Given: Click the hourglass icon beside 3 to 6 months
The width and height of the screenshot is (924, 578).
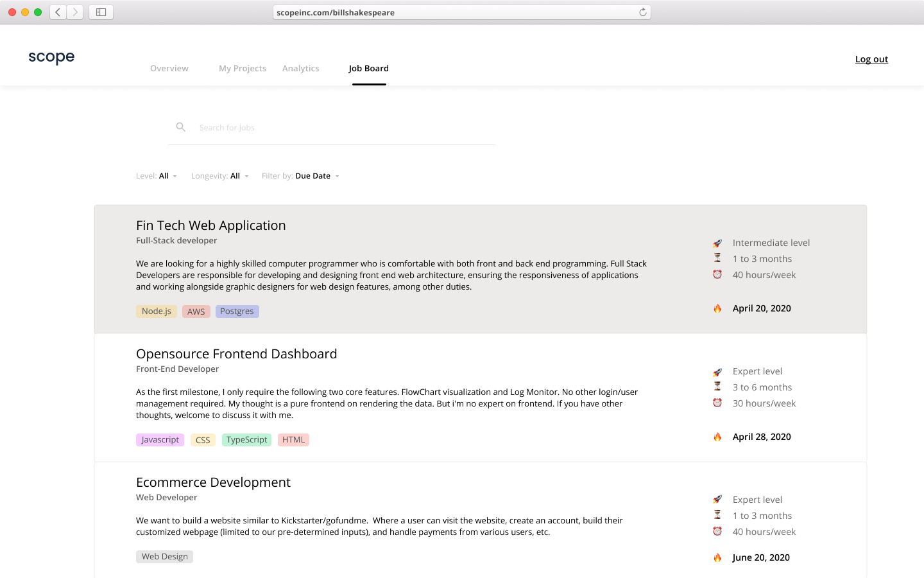Looking at the screenshot, I should tap(717, 386).
